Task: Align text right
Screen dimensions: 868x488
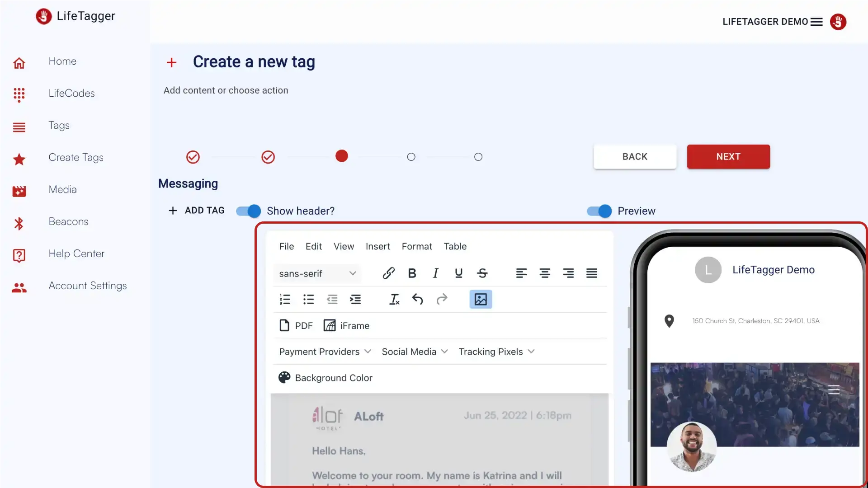Action: click(568, 273)
